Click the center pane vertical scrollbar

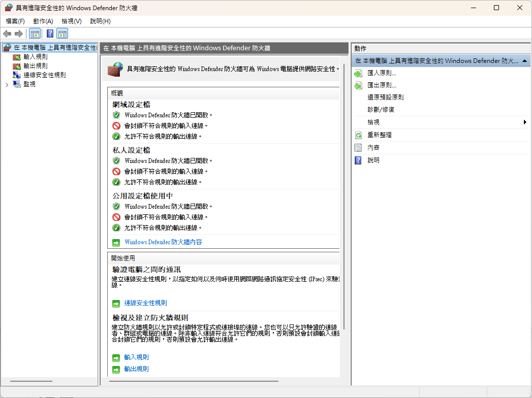[343, 203]
